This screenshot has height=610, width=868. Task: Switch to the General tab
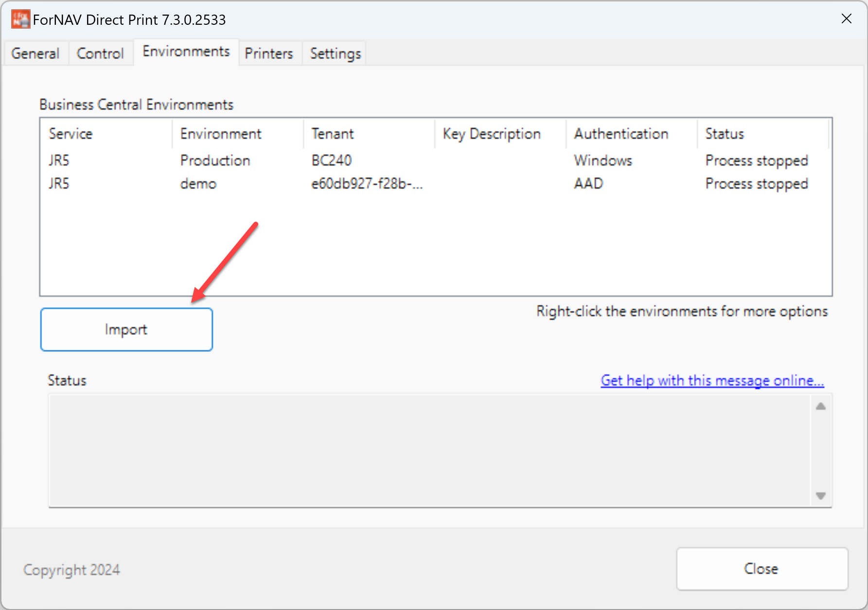tap(35, 53)
